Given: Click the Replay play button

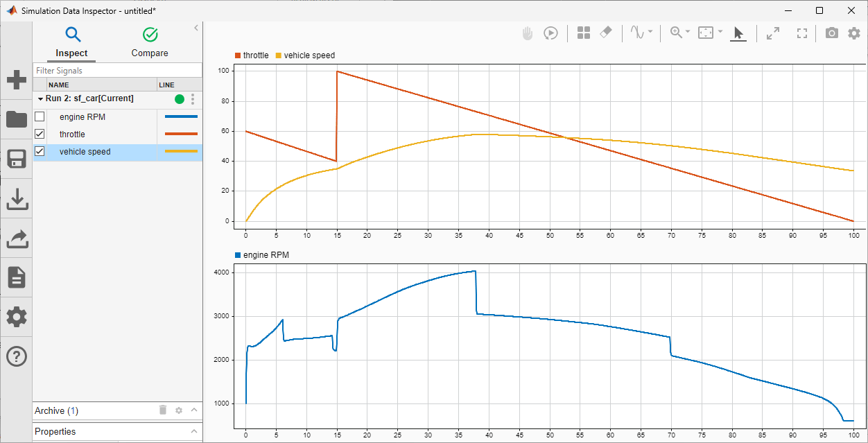Looking at the screenshot, I should pyautogui.click(x=550, y=33).
